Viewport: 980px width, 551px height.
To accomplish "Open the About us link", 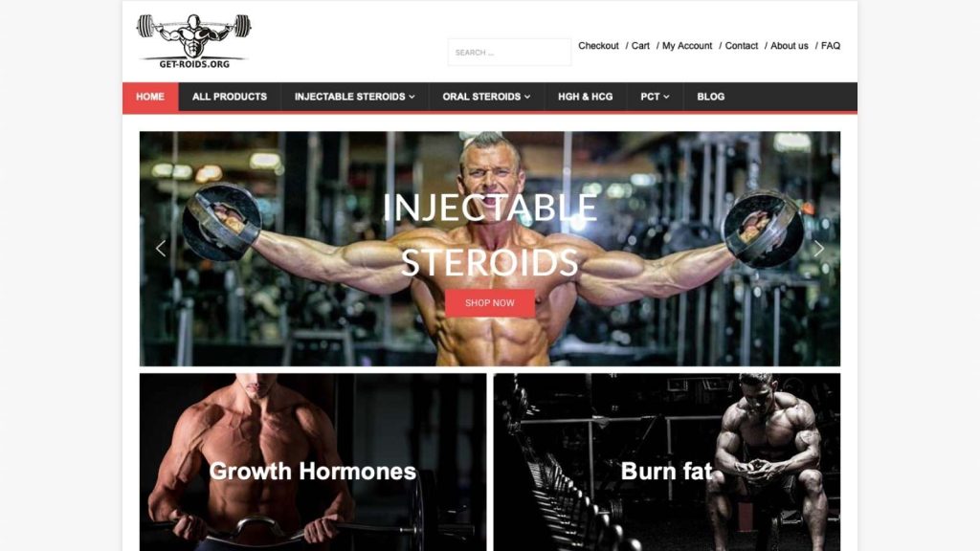I will (x=789, y=46).
